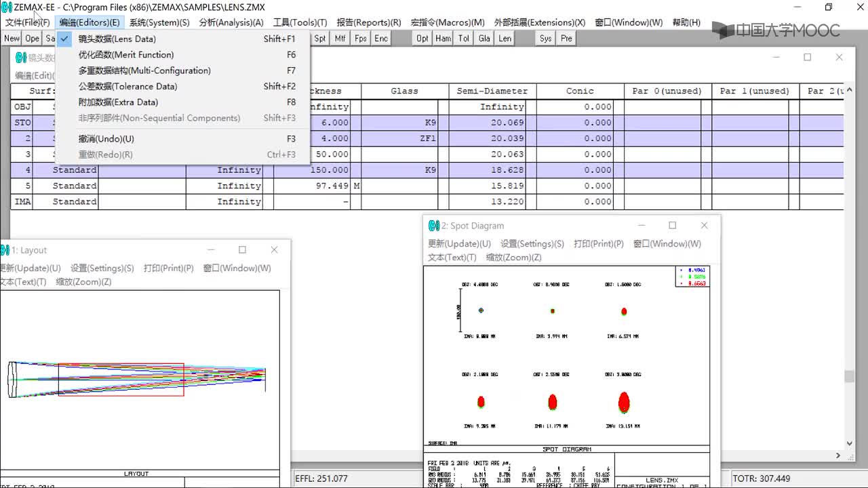Click Text in the Spot Diagram window
The height and width of the screenshot is (488, 868).
coord(452,258)
